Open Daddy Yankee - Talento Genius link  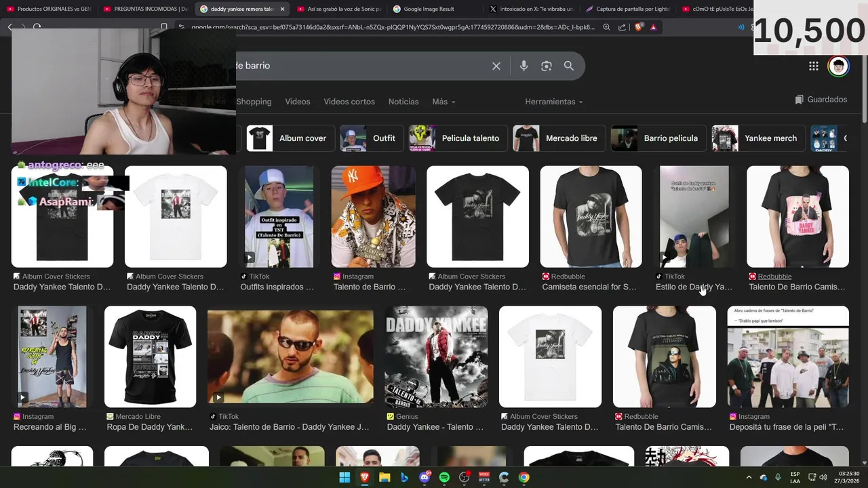pos(435,428)
